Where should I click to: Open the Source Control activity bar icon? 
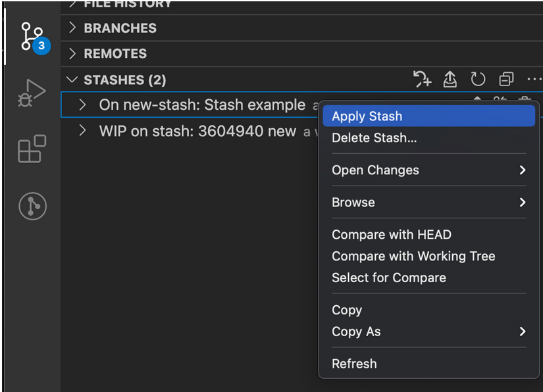32,37
